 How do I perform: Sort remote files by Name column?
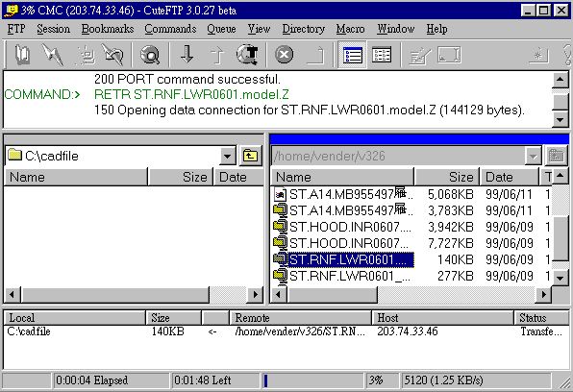[342, 177]
